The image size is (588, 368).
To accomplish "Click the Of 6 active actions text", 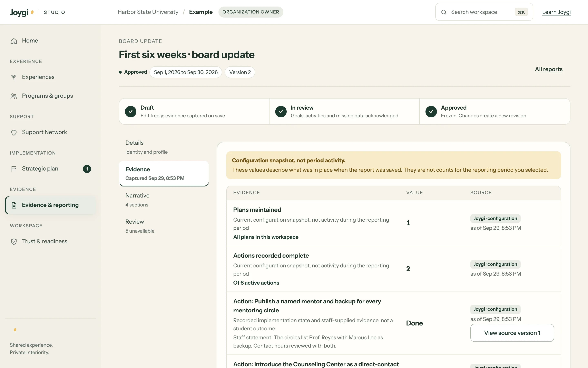I will click(x=256, y=283).
